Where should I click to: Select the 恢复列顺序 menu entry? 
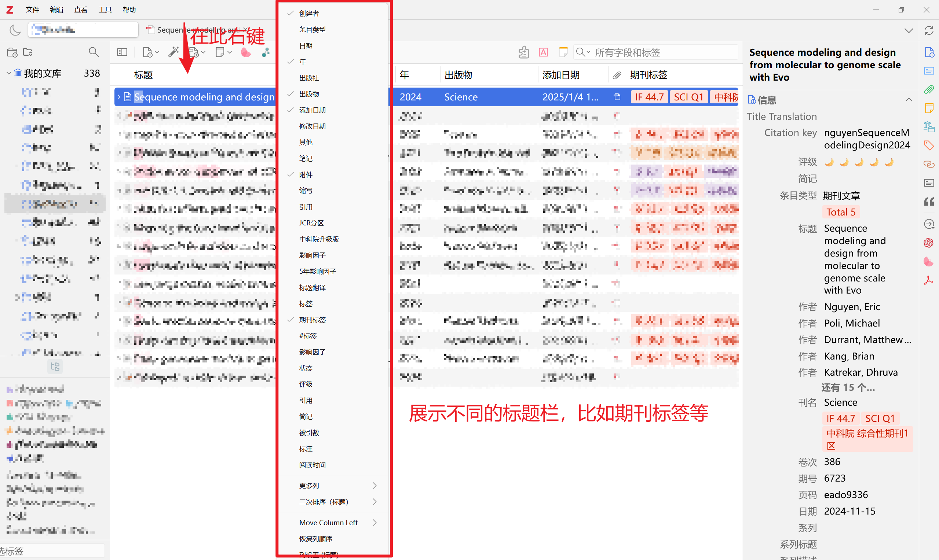[x=316, y=538]
